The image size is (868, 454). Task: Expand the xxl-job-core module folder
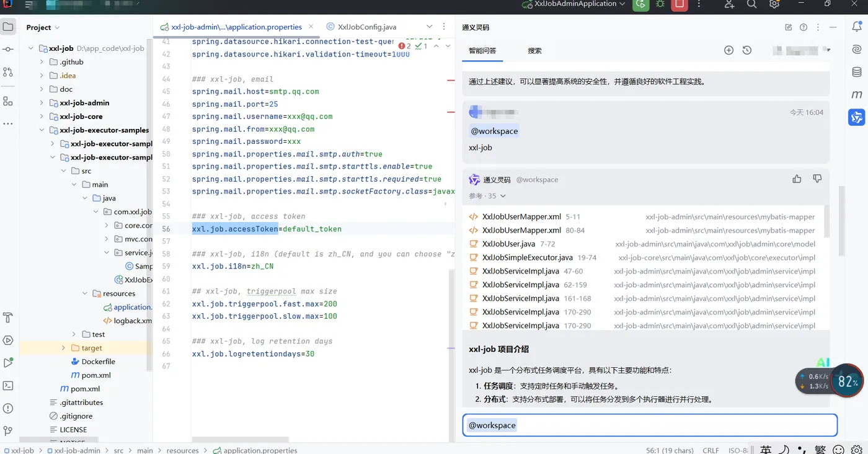pos(42,117)
